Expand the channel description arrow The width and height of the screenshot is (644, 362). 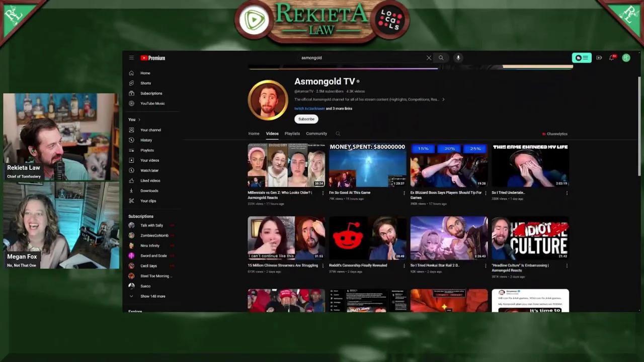coord(443,100)
